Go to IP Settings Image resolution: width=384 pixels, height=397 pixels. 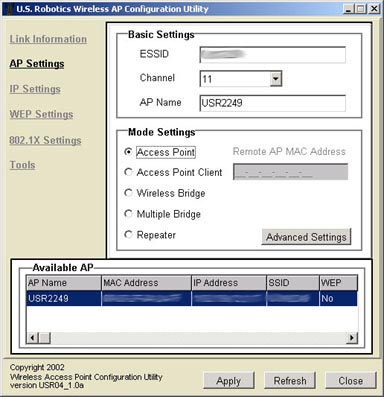35,89
